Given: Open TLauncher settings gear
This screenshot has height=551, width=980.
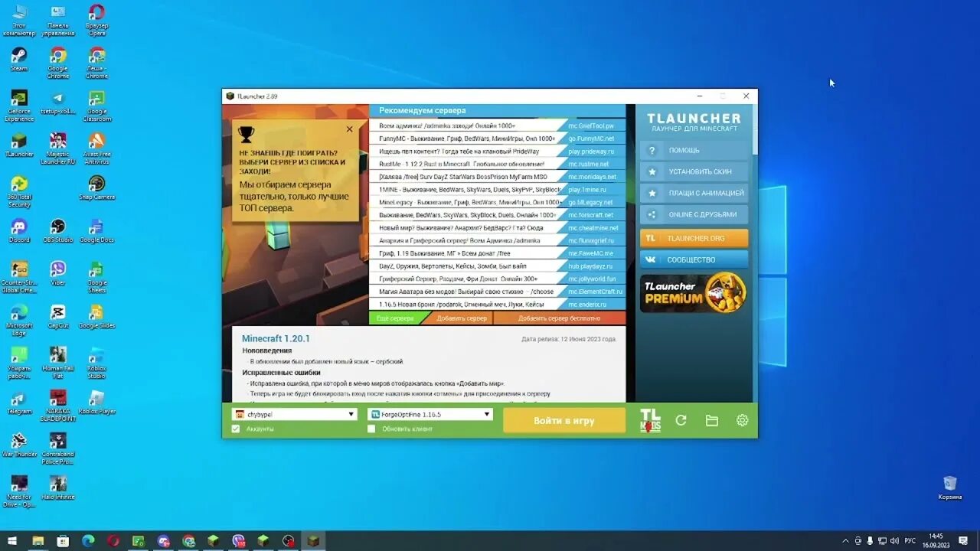Looking at the screenshot, I should click(x=742, y=420).
